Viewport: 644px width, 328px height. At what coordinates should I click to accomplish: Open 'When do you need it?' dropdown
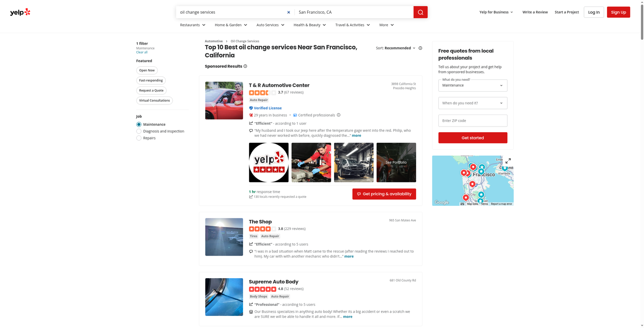473,103
